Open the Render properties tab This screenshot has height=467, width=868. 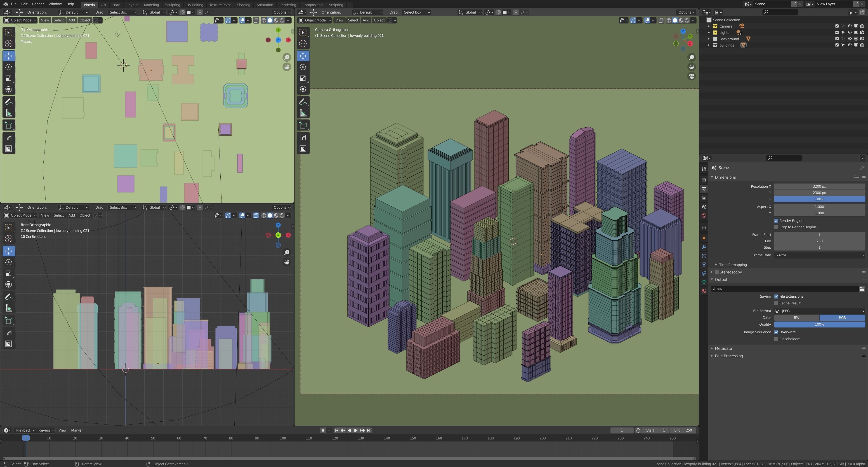tap(704, 180)
